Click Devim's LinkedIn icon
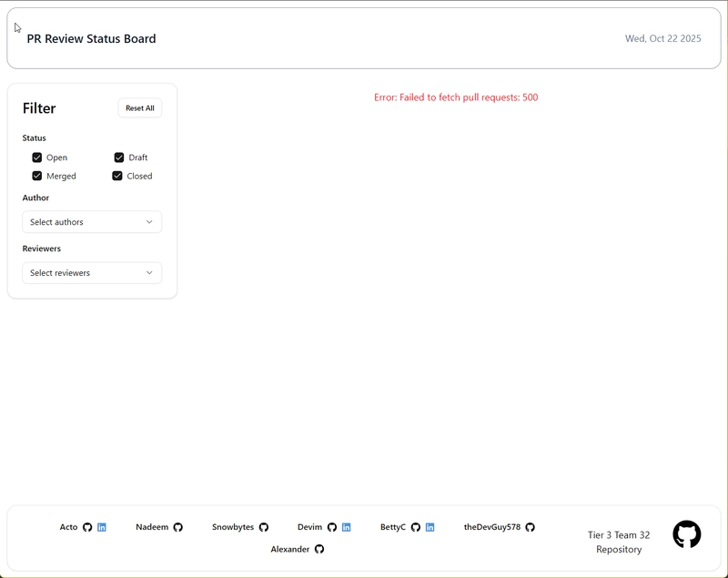 [x=347, y=527]
